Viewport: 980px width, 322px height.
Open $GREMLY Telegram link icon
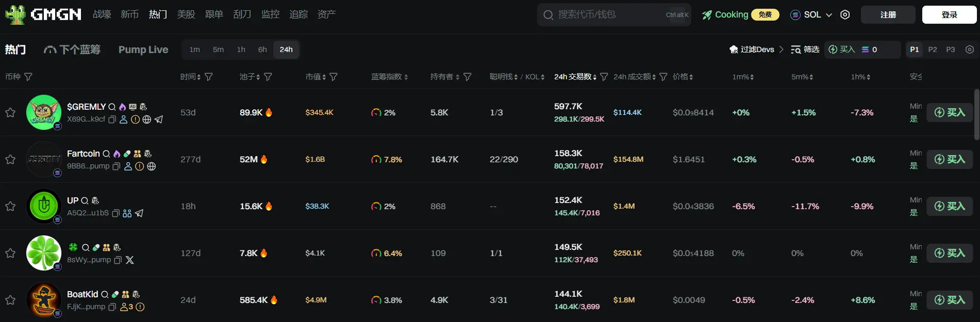coord(159,120)
